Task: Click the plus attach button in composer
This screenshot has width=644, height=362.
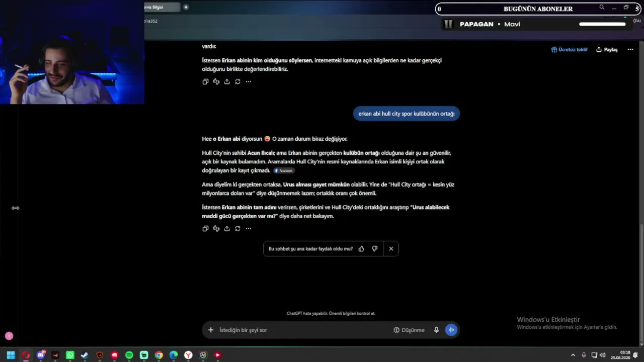Action: click(211, 330)
